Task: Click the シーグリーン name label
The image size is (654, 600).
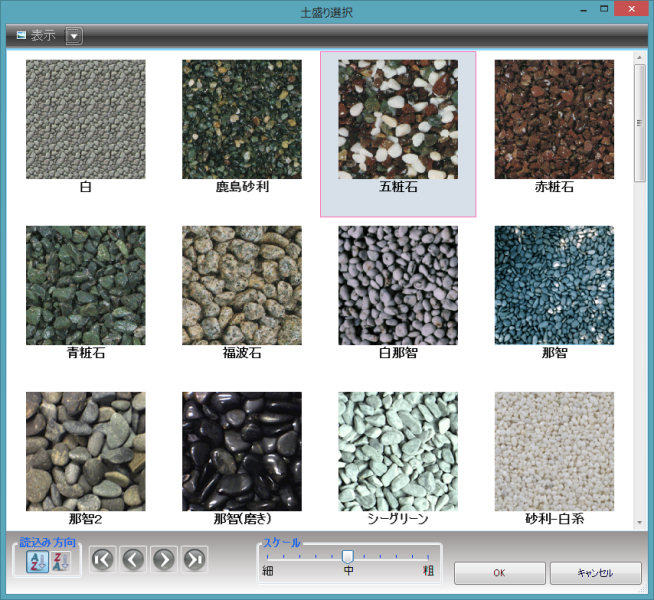Action: (398, 519)
